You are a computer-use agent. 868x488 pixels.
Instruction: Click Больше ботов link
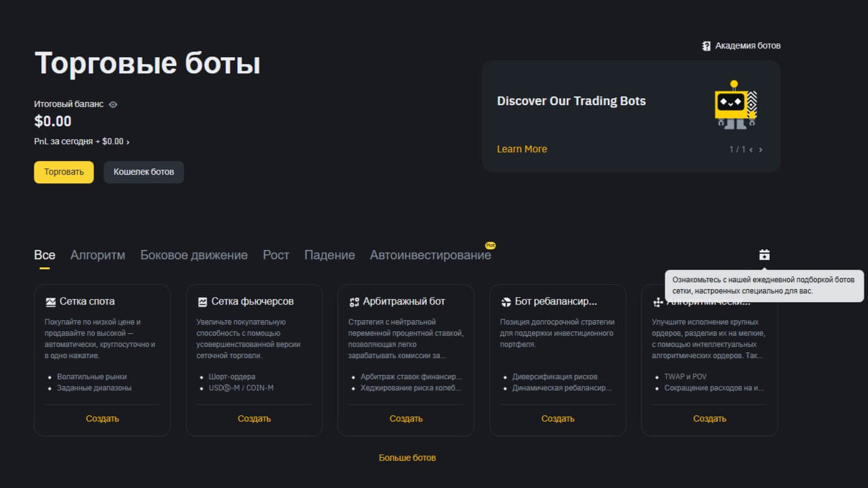tap(407, 458)
